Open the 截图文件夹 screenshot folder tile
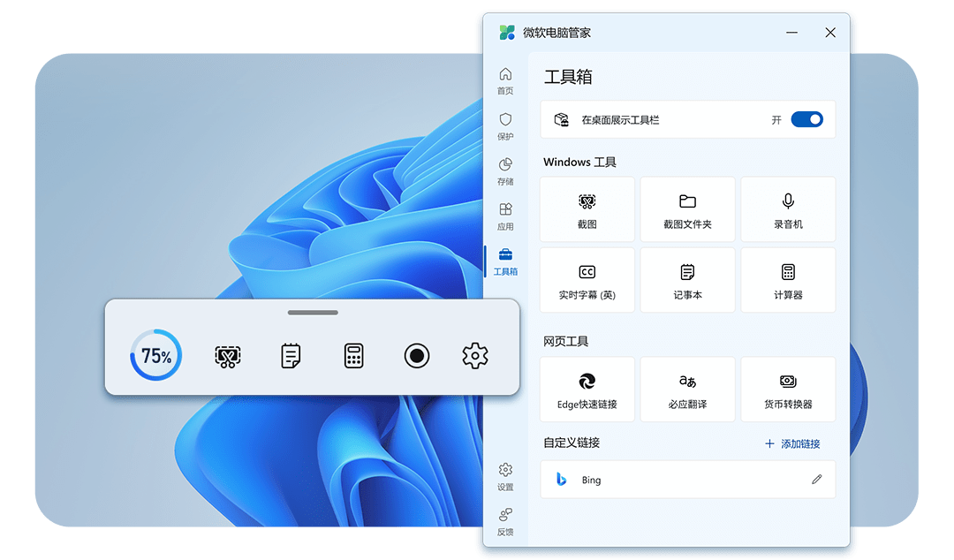This screenshot has width=954, height=560. (x=687, y=209)
